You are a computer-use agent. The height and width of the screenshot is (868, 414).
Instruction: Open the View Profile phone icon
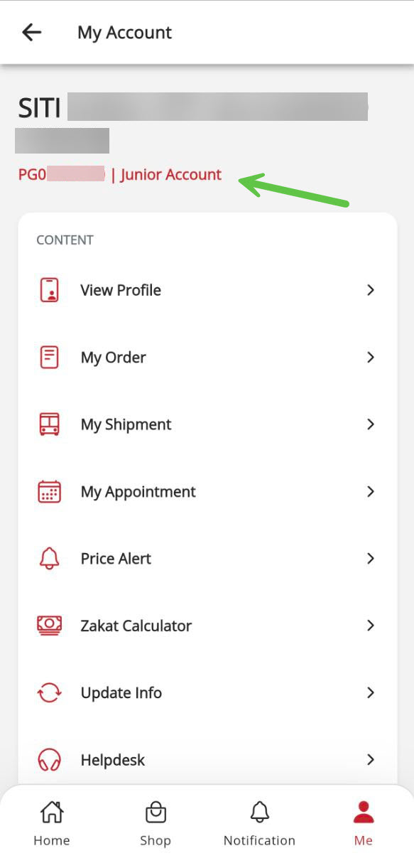(49, 290)
